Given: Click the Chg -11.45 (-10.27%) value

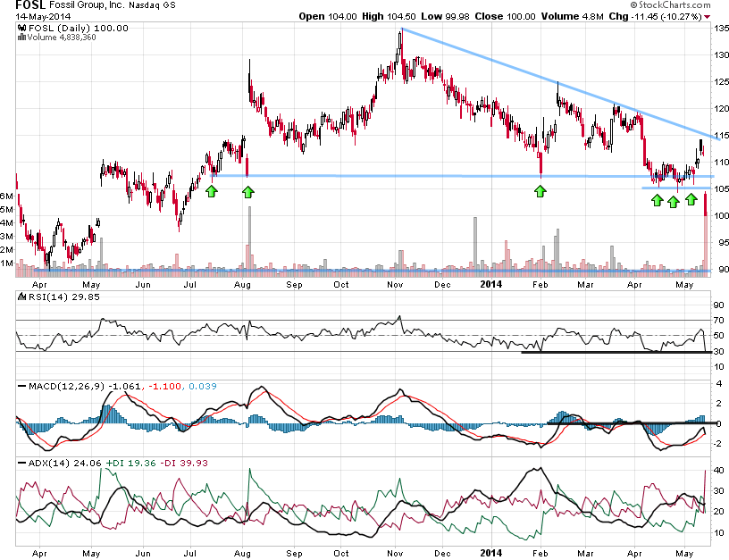Looking at the screenshot, I should 655,16.
